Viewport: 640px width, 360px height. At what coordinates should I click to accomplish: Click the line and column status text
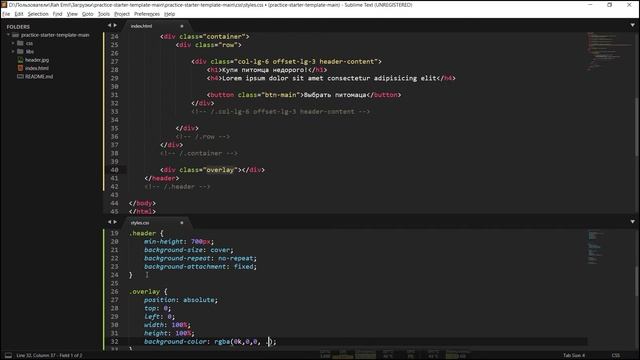49,356
